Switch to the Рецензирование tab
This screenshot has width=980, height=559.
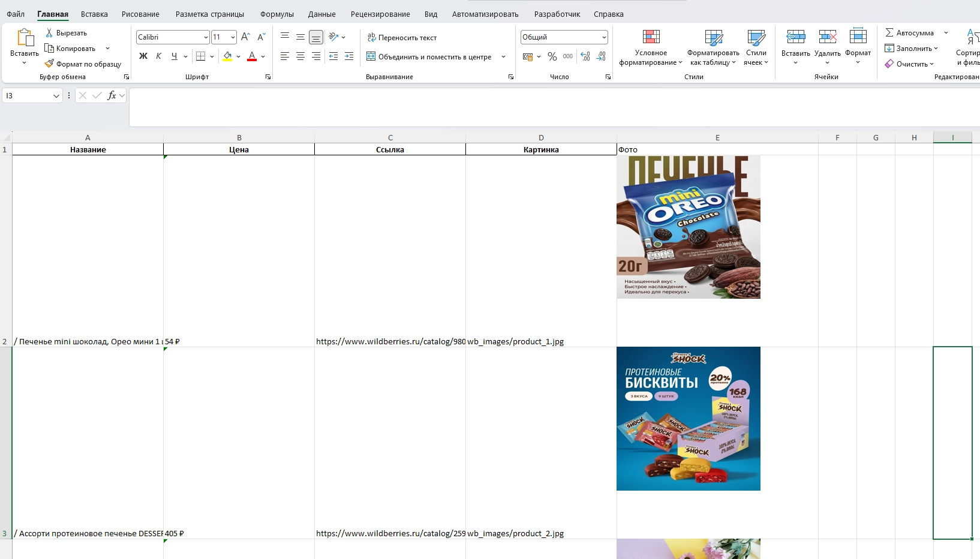pos(380,14)
